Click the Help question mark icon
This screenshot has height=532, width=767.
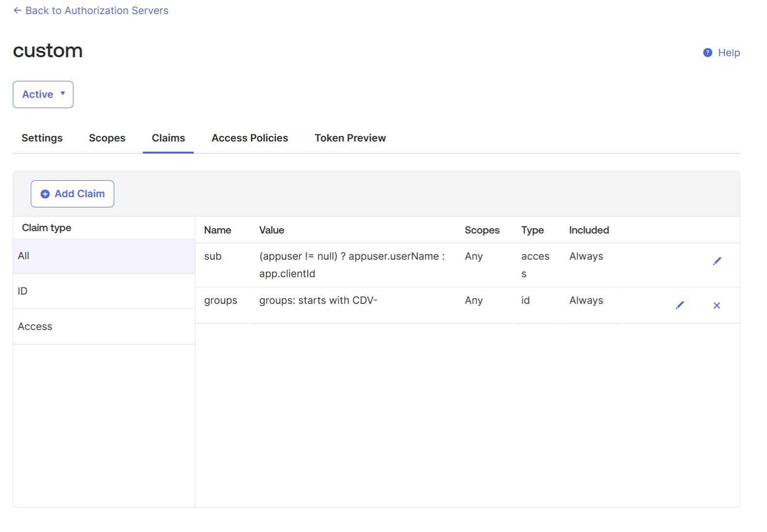coord(707,53)
